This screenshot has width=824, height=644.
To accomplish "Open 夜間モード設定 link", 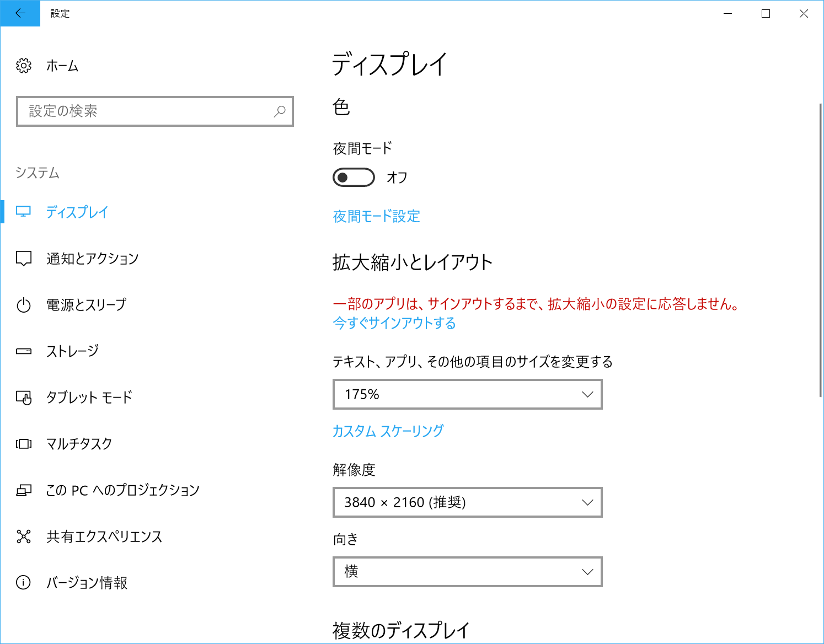I will pos(376,216).
